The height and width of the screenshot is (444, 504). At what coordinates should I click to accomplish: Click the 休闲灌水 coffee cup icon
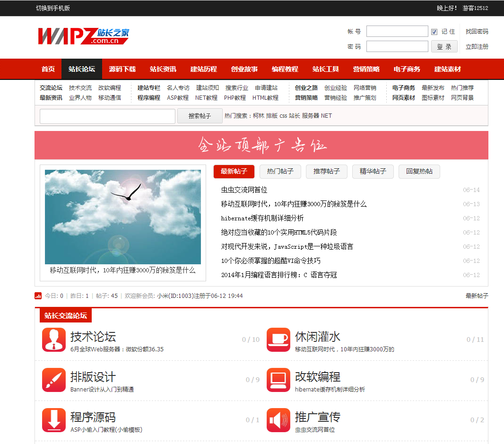278,340
